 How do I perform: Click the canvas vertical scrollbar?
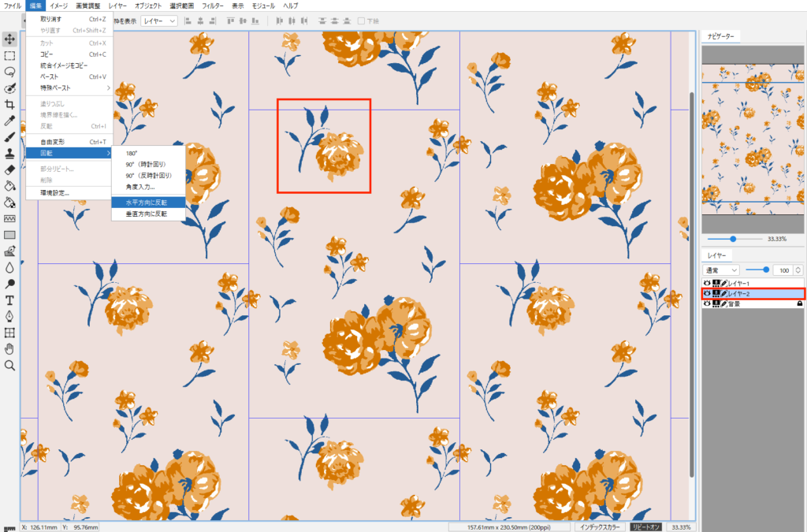[692, 285]
